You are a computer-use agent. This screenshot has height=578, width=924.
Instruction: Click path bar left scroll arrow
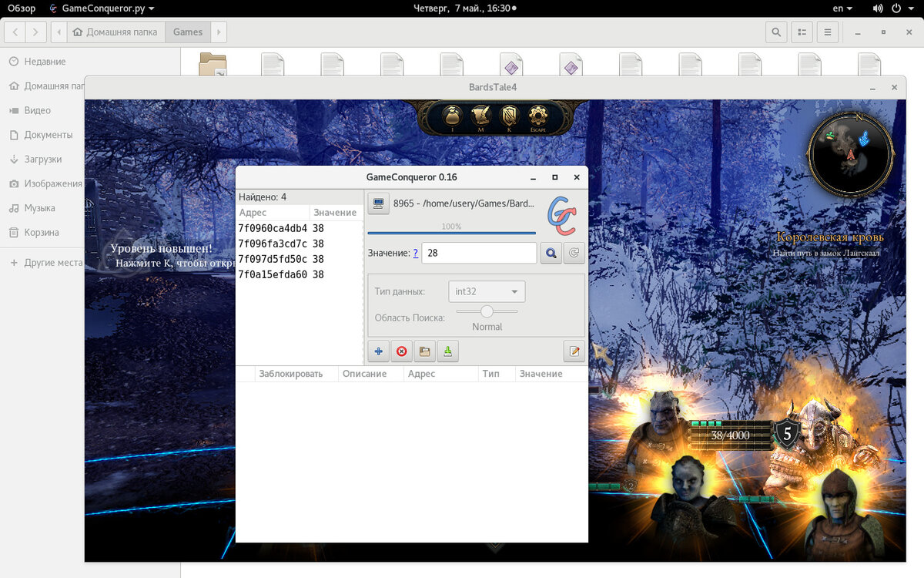pyautogui.click(x=59, y=32)
